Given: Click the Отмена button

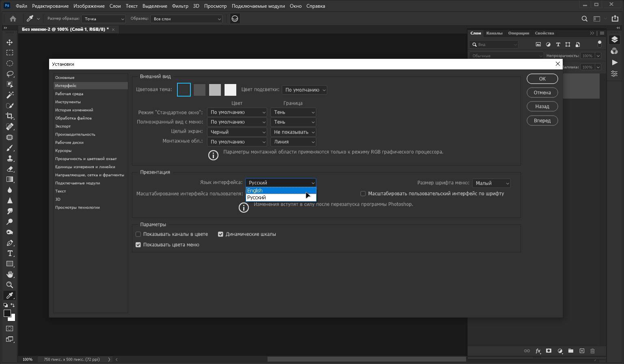Looking at the screenshot, I should [542, 93].
